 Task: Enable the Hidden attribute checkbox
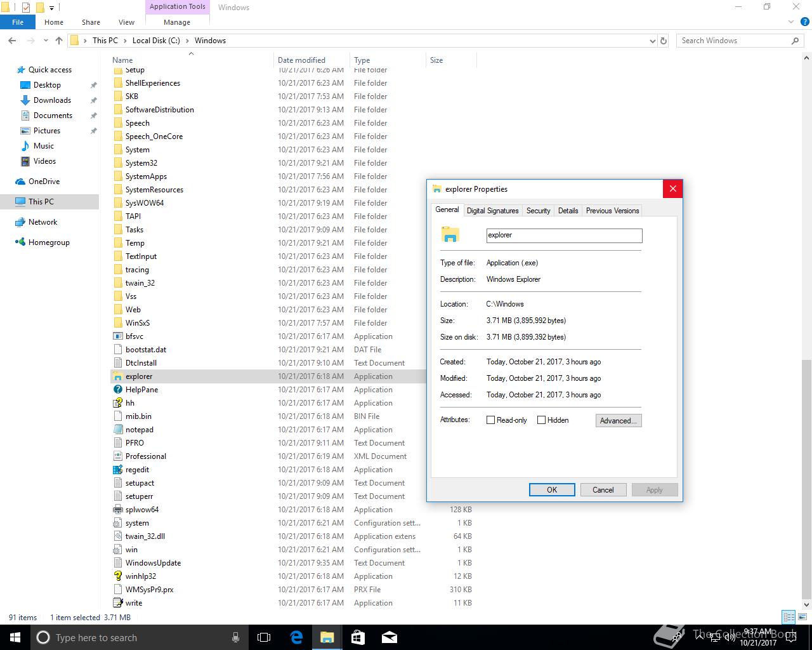click(x=541, y=420)
